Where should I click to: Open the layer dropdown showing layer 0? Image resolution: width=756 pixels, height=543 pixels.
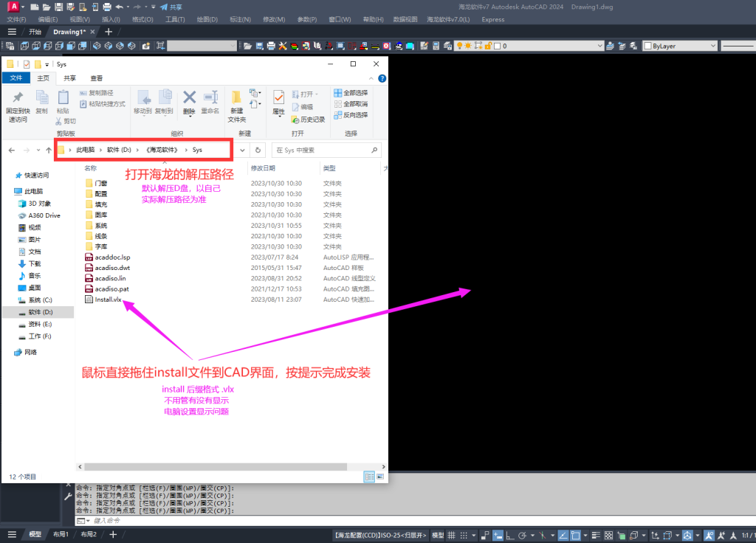529,46
